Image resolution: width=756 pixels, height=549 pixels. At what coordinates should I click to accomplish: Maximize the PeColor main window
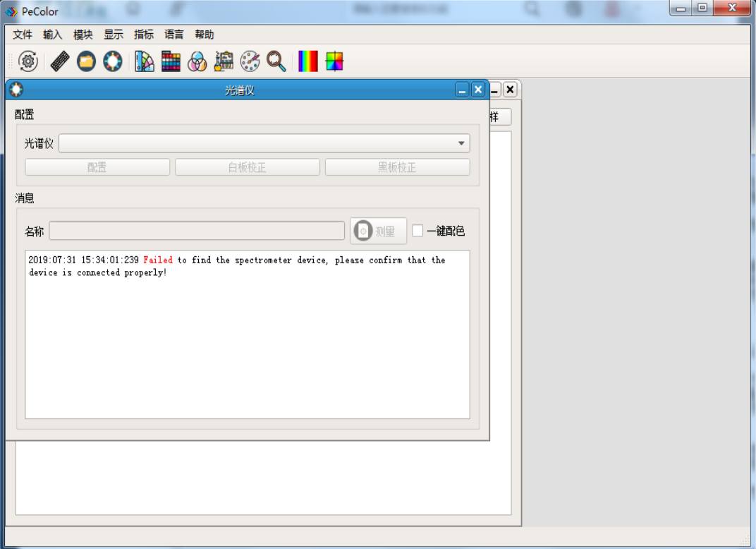click(x=702, y=8)
